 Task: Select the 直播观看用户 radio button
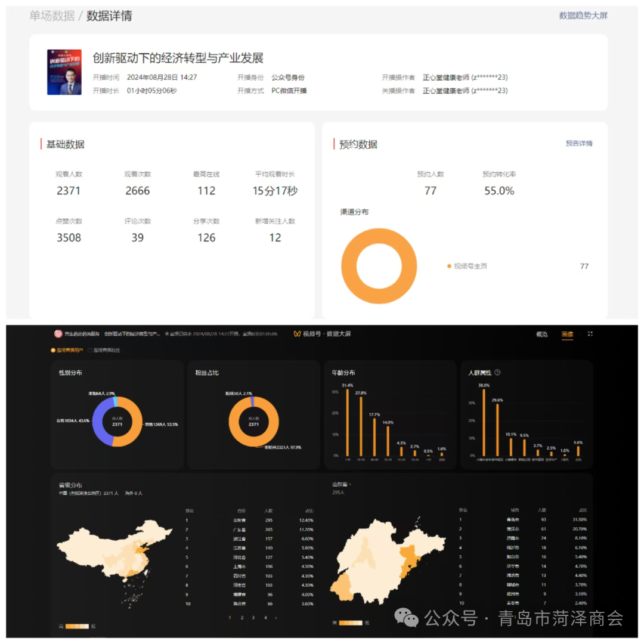pos(54,351)
